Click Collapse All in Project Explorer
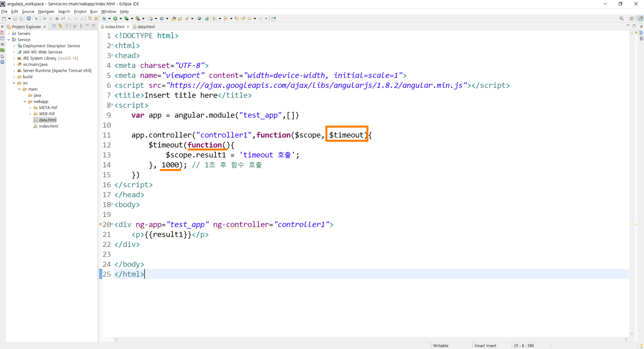Image resolution: width=644 pixels, height=349 pixels. click(x=54, y=26)
